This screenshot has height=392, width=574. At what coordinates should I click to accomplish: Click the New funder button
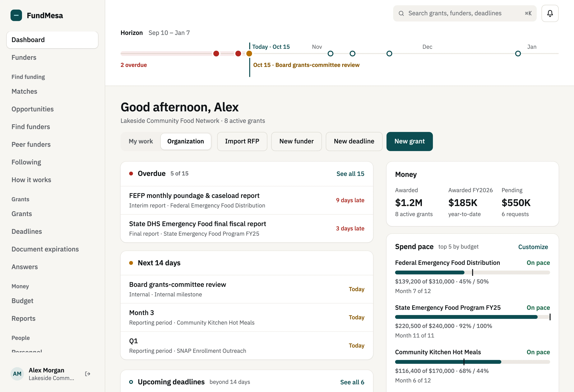[x=296, y=142]
